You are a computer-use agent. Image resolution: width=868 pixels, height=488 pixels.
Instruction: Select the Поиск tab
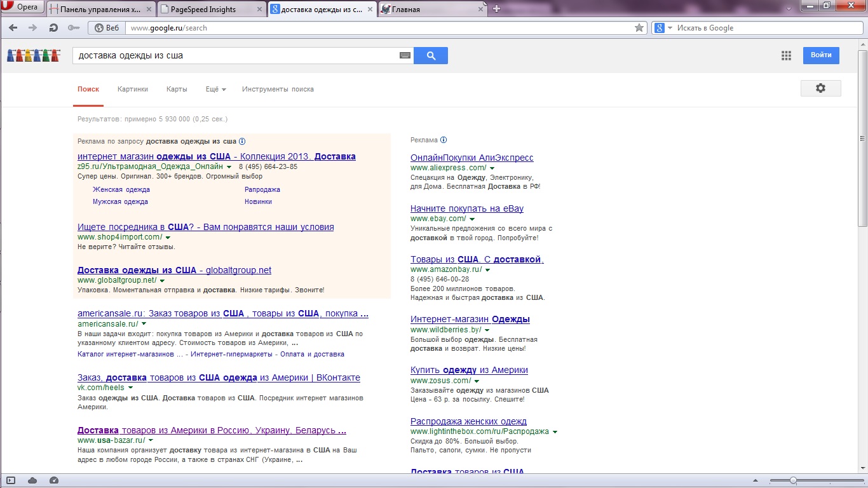(88, 90)
